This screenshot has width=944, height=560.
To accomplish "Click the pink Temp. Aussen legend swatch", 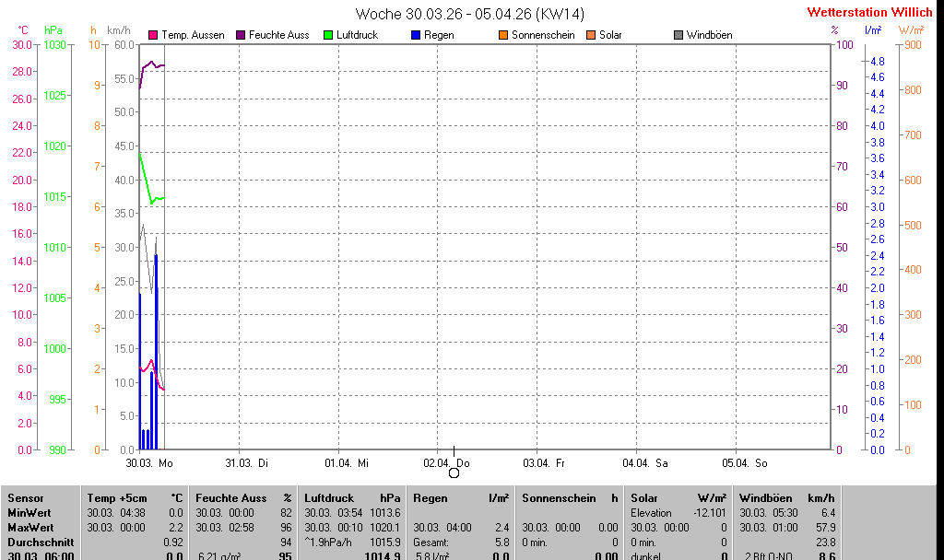I will (153, 35).
